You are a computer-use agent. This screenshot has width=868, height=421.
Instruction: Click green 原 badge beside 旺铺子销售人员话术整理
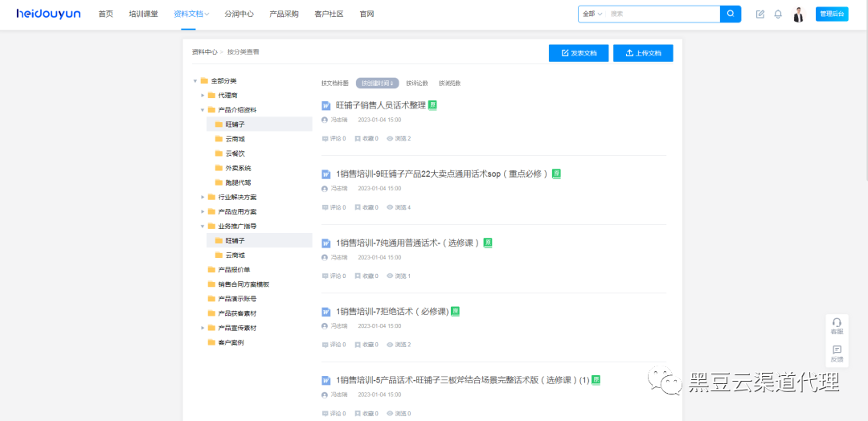pyautogui.click(x=433, y=105)
